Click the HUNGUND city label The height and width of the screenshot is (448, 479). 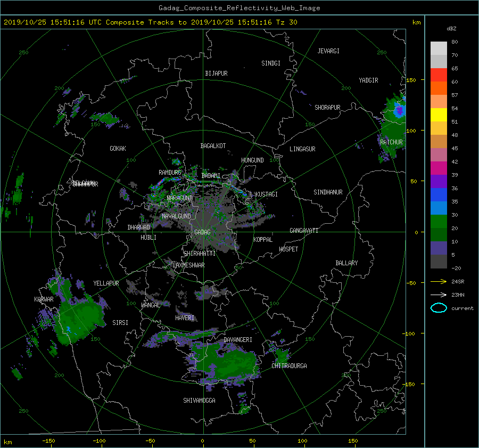click(252, 160)
